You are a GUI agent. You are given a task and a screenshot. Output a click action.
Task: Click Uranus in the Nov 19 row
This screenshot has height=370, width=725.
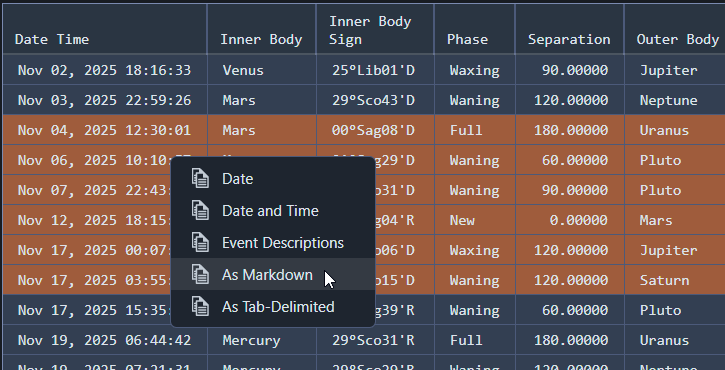(x=675, y=340)
